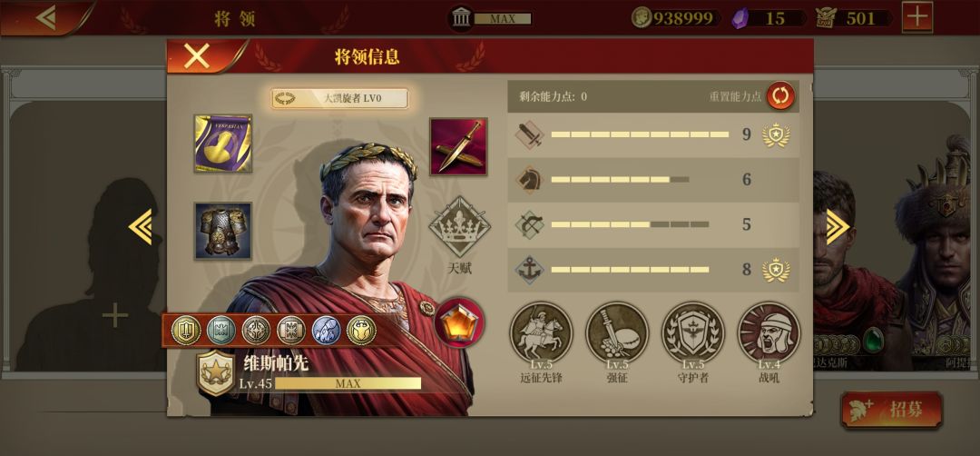Add a general in empty silhouette slot
Viewport: 980px width, 456px height.
point(115,315)
